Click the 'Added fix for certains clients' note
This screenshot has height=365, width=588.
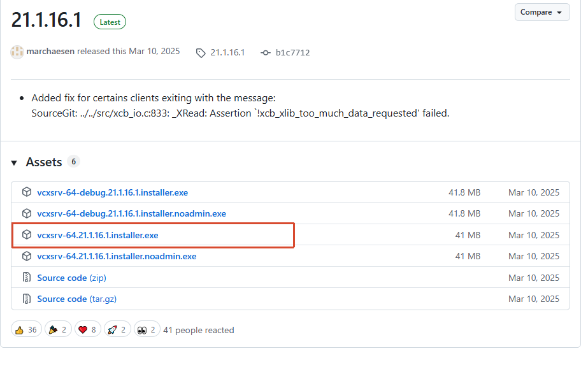(x=154, y=98)
